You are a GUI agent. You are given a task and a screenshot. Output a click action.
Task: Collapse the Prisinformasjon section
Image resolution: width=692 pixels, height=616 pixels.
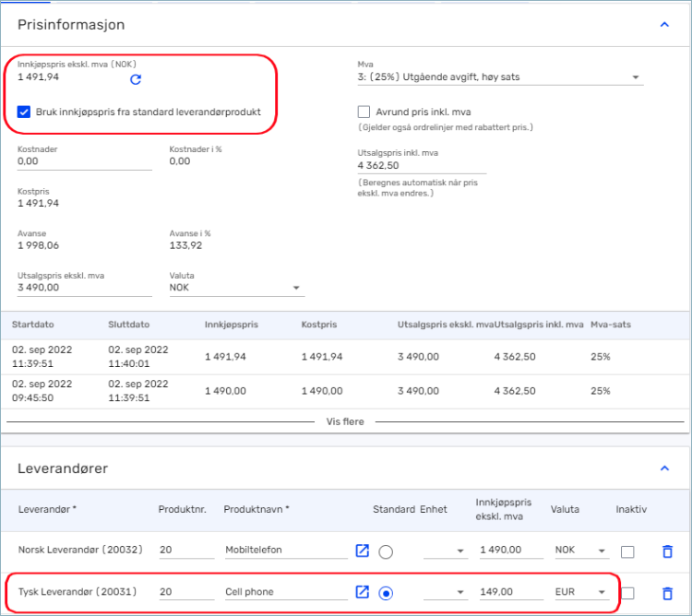pyautogui.click(x=664, y=25)
